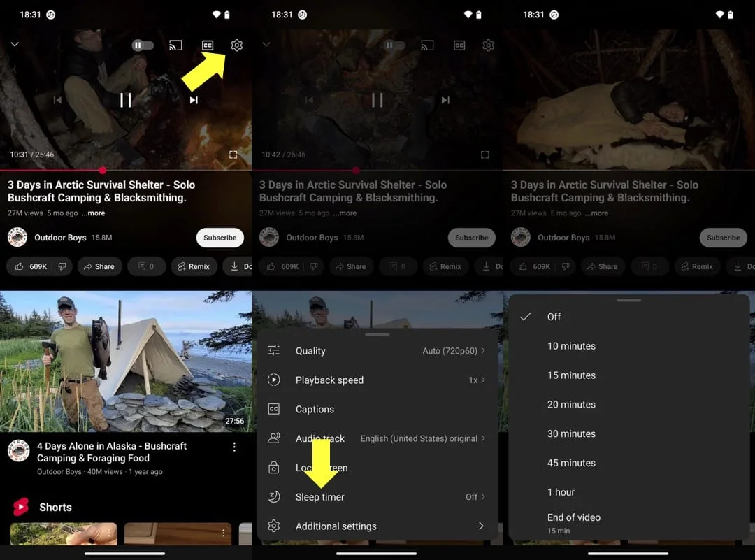755x560 pixels.
Task: Open Playback speed menu entry
Action: (x=377, y=380)
